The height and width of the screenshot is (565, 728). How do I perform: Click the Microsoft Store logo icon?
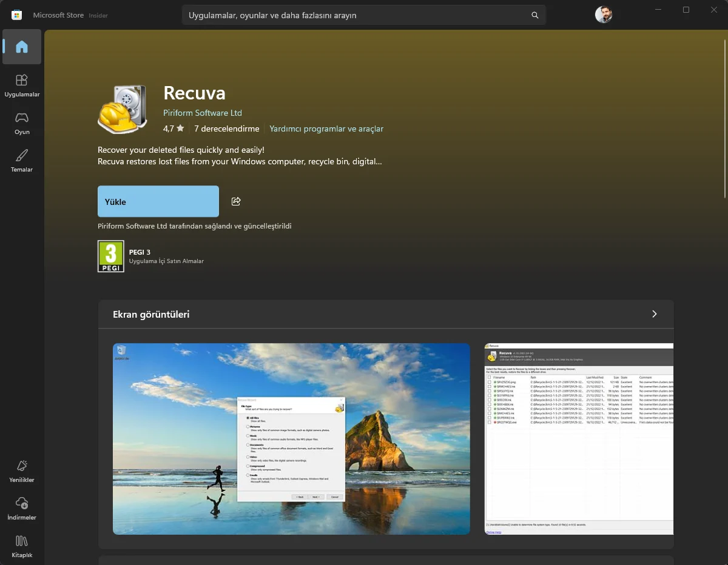click(17, 15)
